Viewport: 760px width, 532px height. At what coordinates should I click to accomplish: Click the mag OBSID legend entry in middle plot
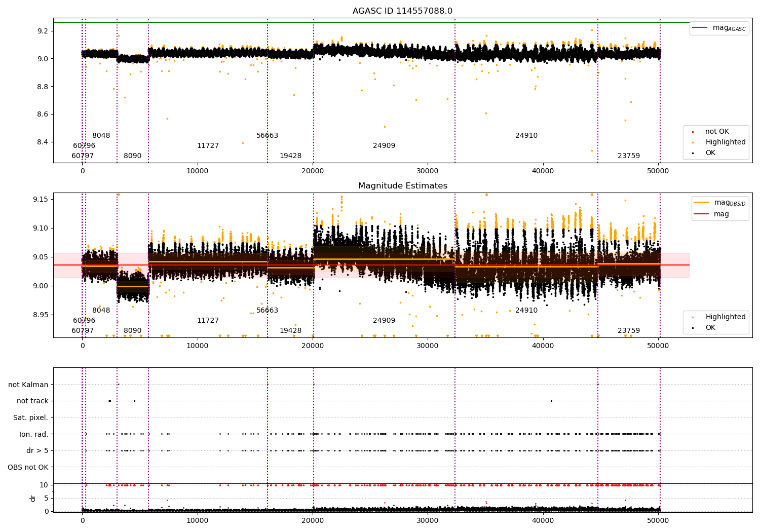[x=720, y=203]
